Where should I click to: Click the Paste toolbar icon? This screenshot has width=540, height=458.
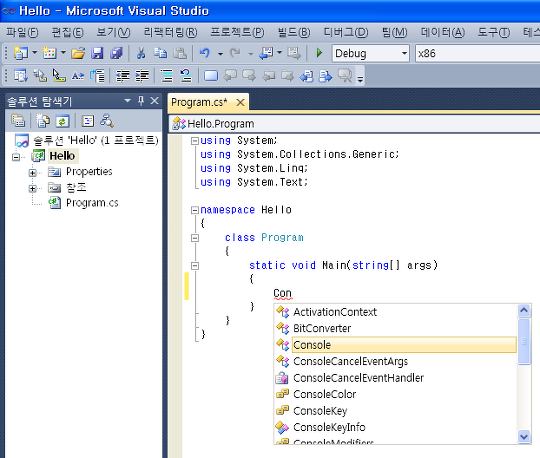tap(179, 53)
